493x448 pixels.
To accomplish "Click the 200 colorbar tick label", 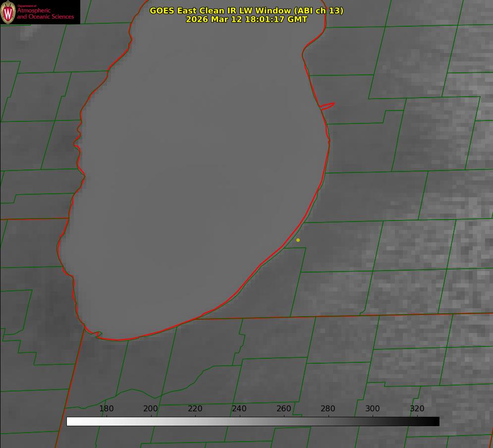I will pyautogui.click(x=151, y=409).
